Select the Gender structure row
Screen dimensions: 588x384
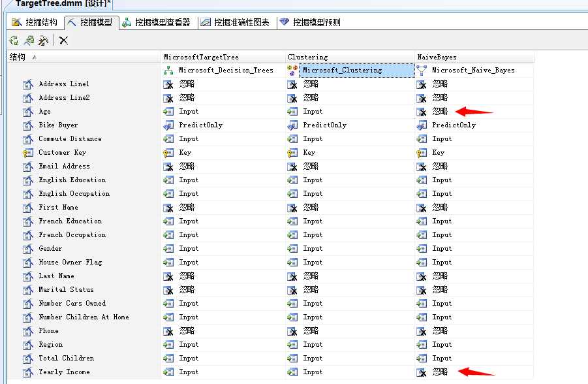[84, 249]
